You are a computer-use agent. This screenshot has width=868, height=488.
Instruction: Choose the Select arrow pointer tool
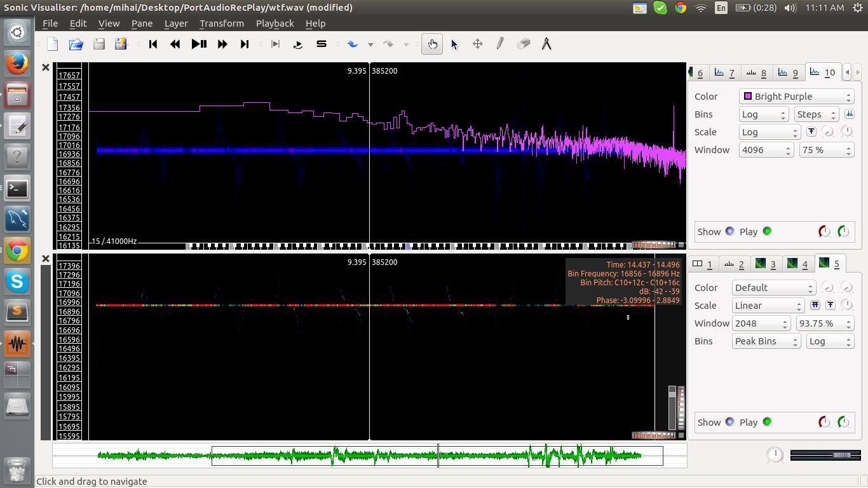pos(454,44)
